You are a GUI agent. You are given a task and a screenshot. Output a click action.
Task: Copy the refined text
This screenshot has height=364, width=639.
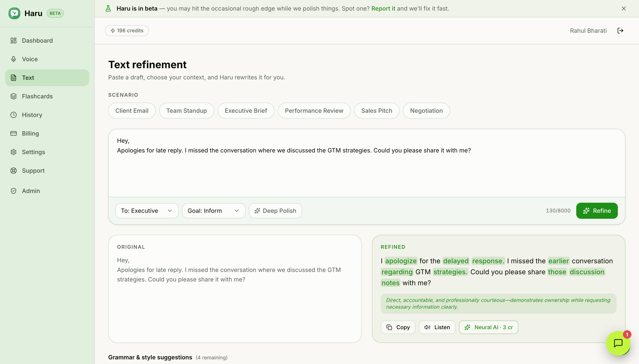pos(398,327)
